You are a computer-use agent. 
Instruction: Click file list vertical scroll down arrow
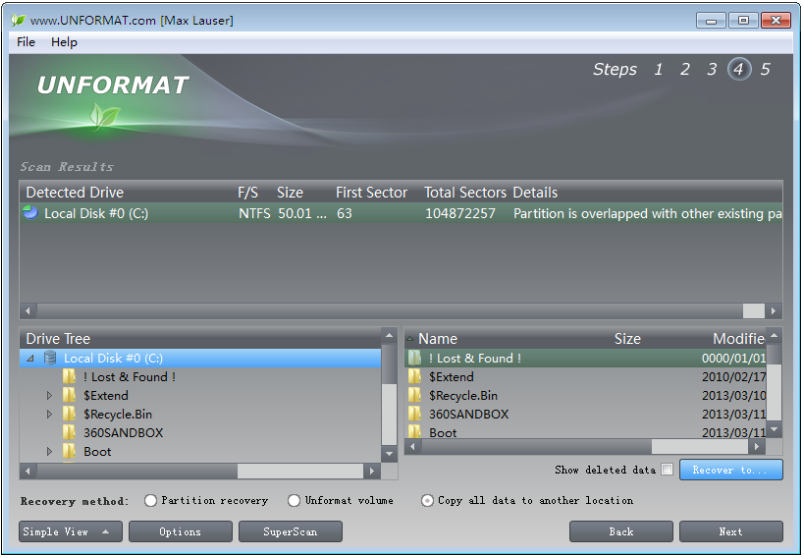tap(774, 430)
